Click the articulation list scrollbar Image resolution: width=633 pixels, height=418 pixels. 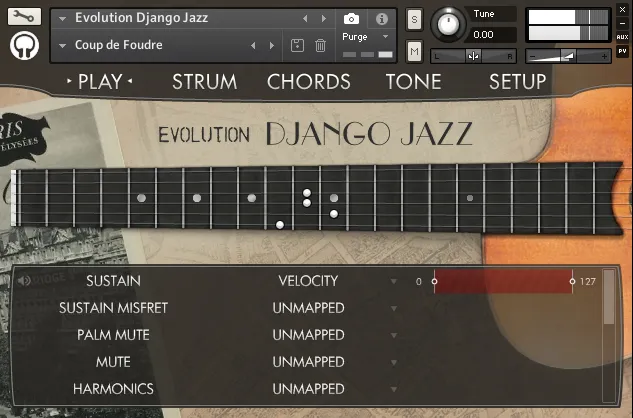click(x=608, y=297)
